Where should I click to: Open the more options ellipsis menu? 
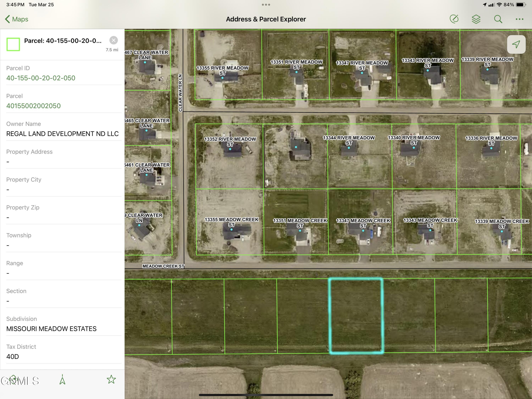point(519,19)
